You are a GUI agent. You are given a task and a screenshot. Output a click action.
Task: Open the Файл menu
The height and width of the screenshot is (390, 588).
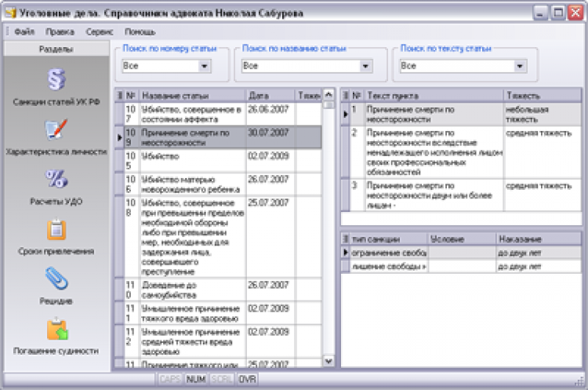tap(24, 32)
